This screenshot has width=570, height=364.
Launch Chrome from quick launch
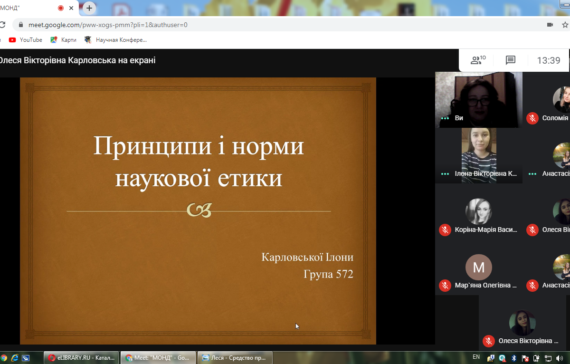(x=3, y=358)
